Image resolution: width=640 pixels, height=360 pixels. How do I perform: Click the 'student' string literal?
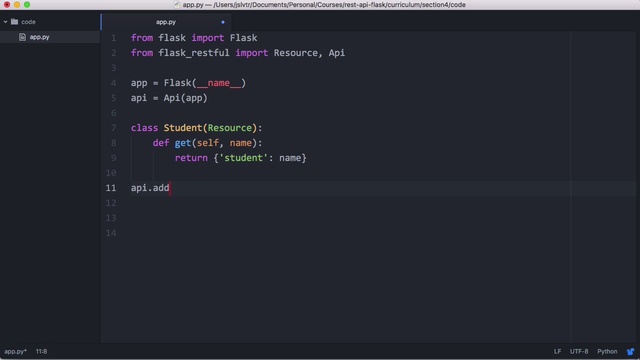pos(243,158)
